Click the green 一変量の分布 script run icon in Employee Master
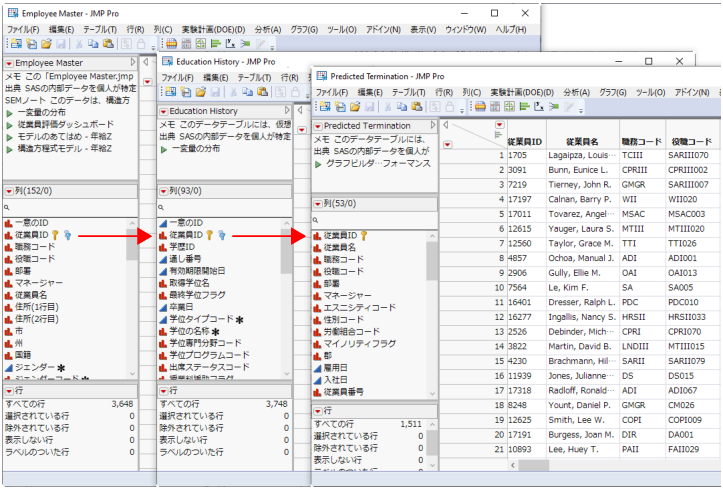This screenshot has width=723, height=488. coord(11,112)
